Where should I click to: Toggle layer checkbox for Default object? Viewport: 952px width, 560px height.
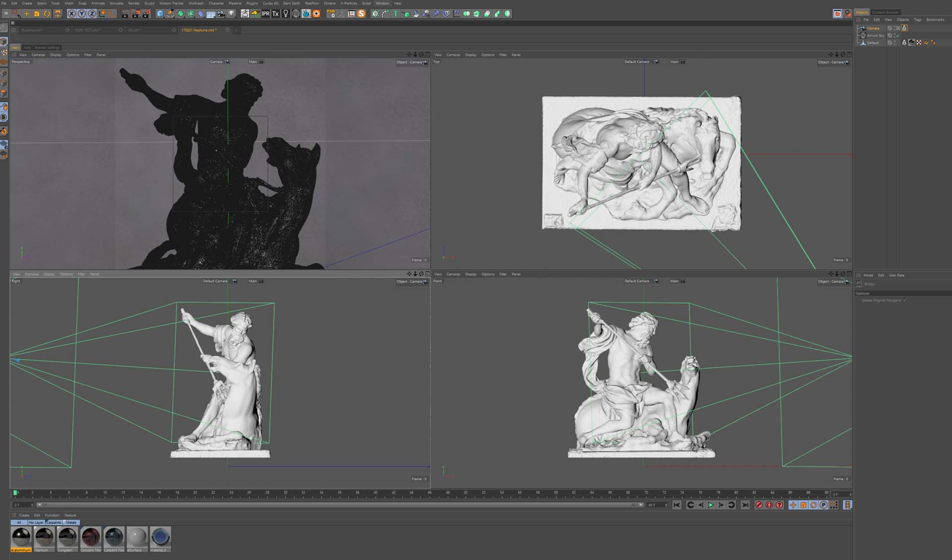pyautogui.click(x=890, y=43)
